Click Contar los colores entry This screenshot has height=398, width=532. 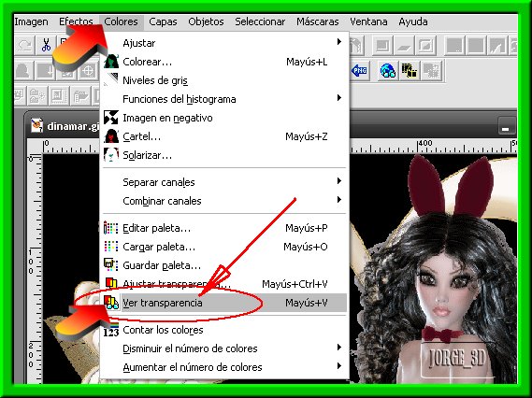click(x=224, y=330)
